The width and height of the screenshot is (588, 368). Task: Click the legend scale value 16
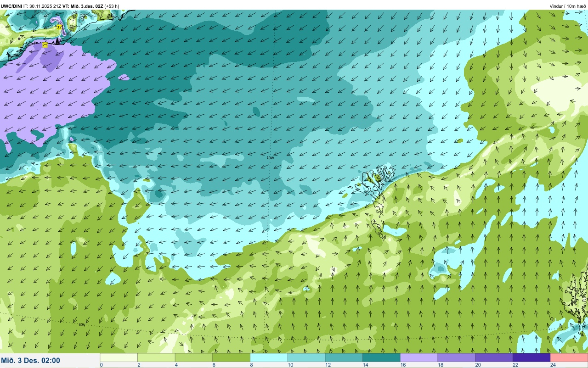point(402,365)
